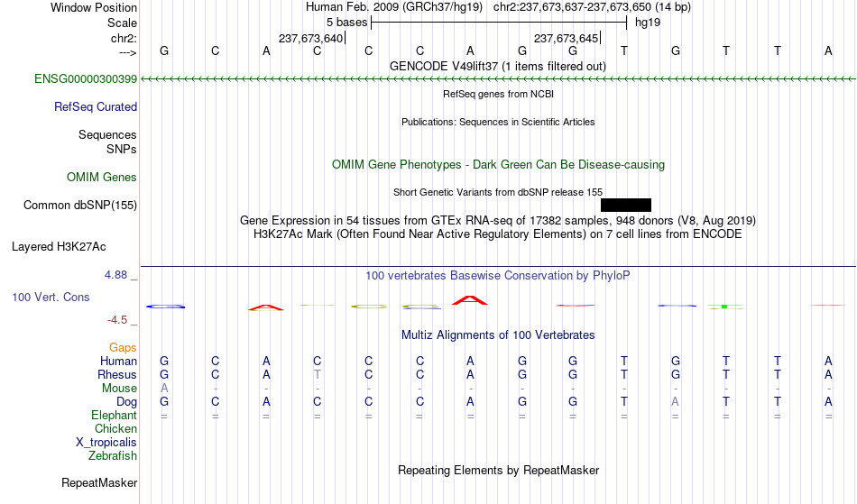Screen dimensions: 857x504
Task: Click OMIM Gene Phenotypes track title
Action: [498, 164]
